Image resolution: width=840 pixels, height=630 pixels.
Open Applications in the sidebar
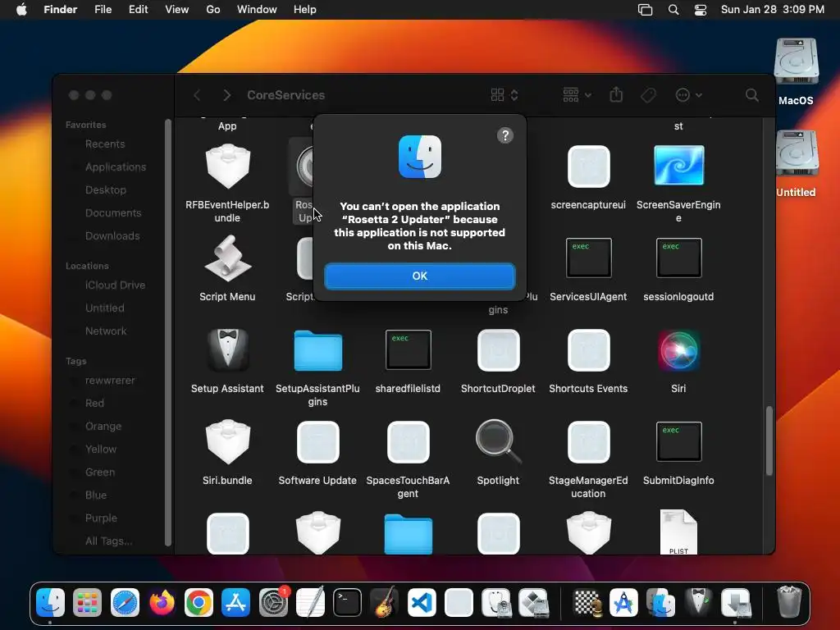tap(115, 167)
